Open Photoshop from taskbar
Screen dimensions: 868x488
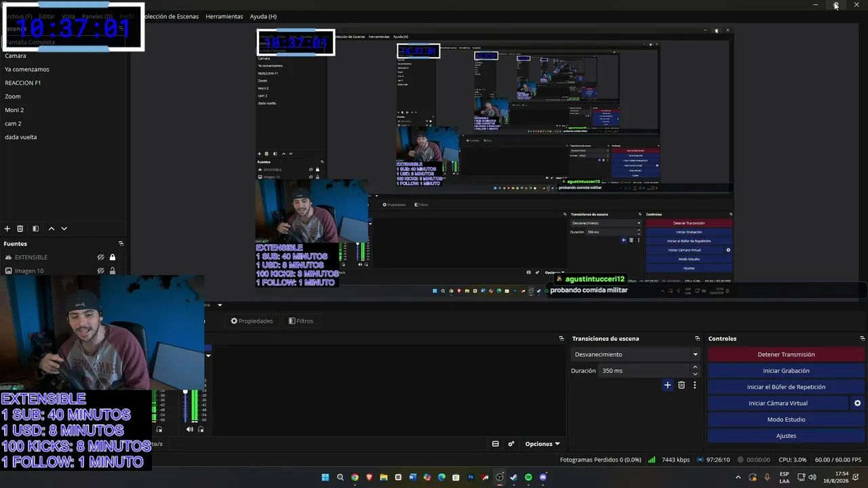point(471,477)
